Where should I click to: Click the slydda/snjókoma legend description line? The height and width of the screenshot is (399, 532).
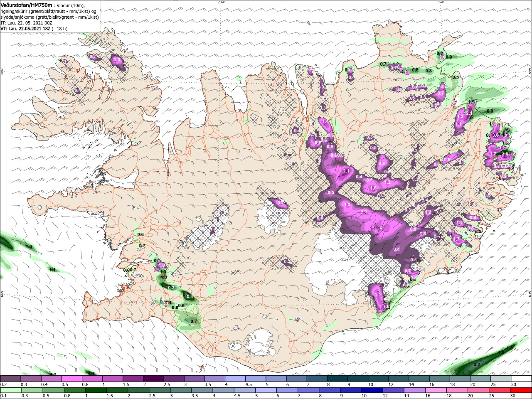(x=49, y=17)
